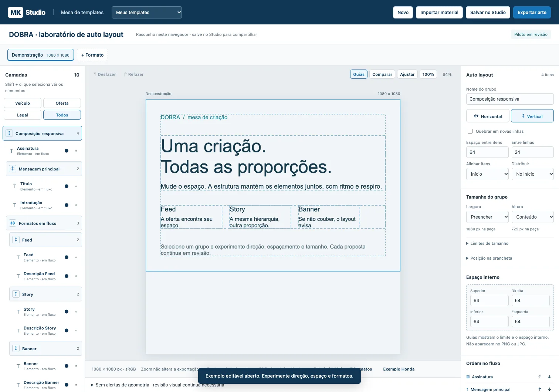Open the Altura size dropdown
The width and height of the screenshot is (559, 392).
532,217
